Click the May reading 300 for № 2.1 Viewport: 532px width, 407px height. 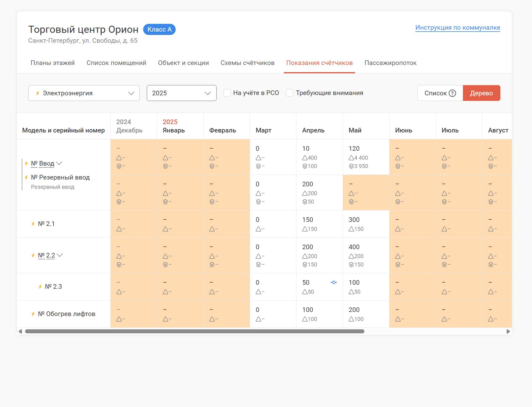354,220
